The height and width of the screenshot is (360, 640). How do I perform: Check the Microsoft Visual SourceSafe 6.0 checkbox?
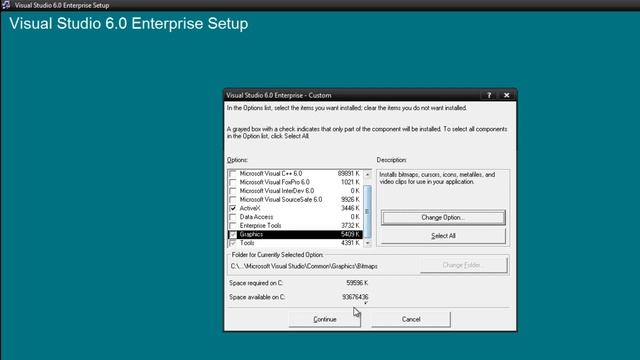click(x=233, y=200)
